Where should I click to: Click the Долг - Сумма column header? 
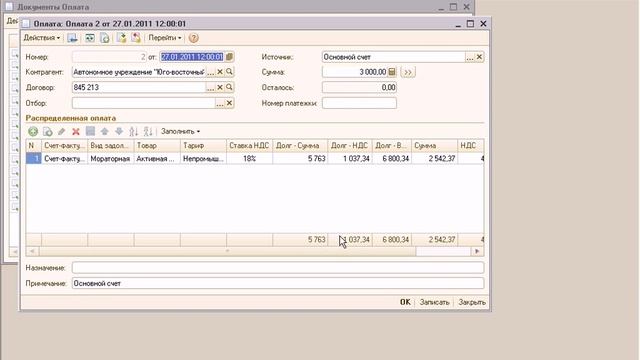(300, 146)
